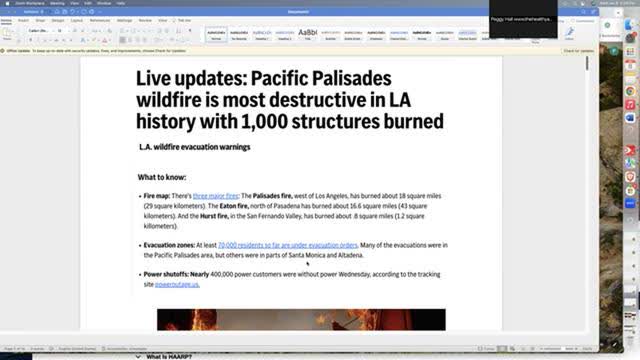Follow the 'three major fires' link
This screenshot has height=360, width=640.
click(x=216, y=196)
